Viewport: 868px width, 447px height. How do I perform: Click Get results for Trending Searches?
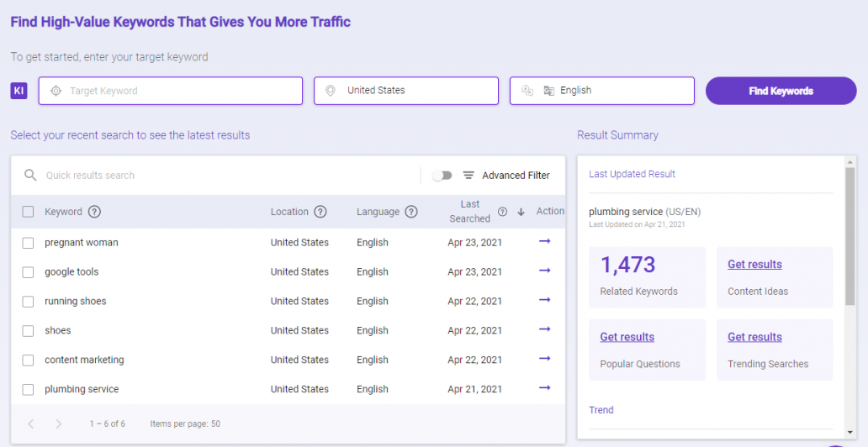(754, 337)
